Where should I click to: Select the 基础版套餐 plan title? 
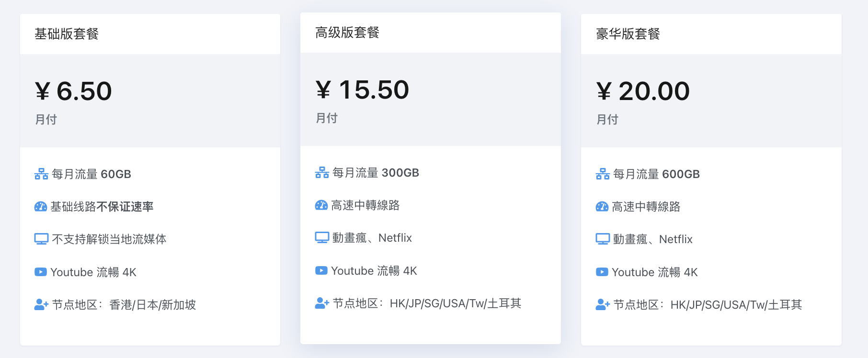(67, 34)
